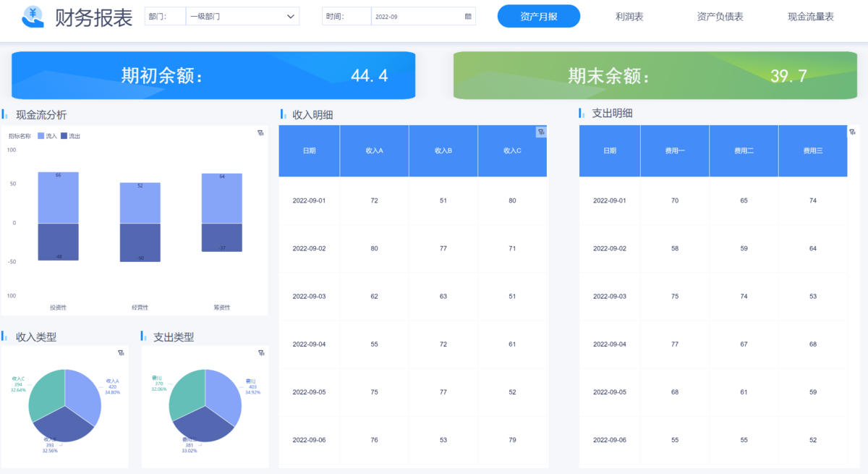The width and height of the screenshot is (868, 474).
Task: Expand the 一级部门 department dropdown
Action: tap(242, 16)
